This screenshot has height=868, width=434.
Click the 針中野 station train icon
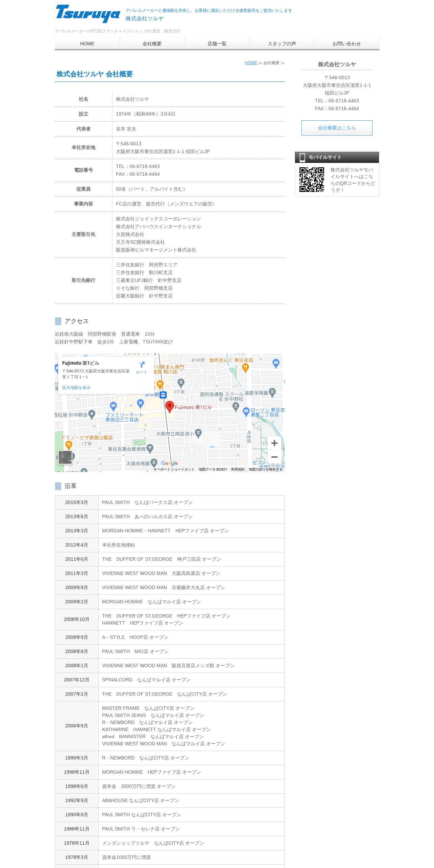tap(163, 395)
